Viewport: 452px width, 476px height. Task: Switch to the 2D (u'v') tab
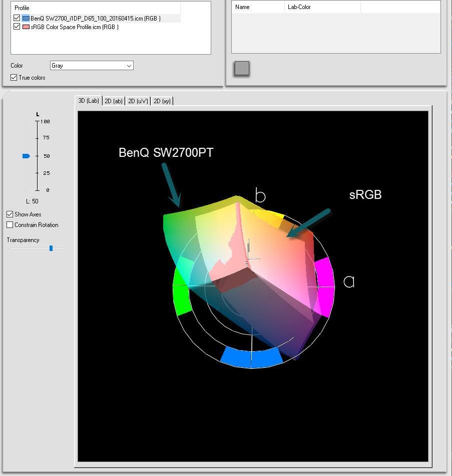pyautogui.click(x=138, y=101)
